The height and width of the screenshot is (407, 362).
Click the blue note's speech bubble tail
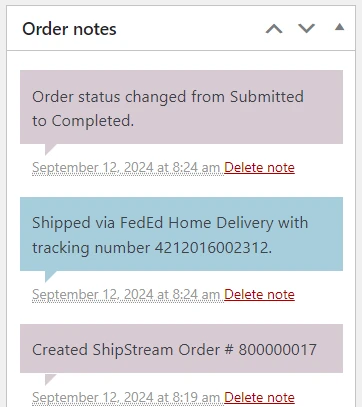coord(49,276)
